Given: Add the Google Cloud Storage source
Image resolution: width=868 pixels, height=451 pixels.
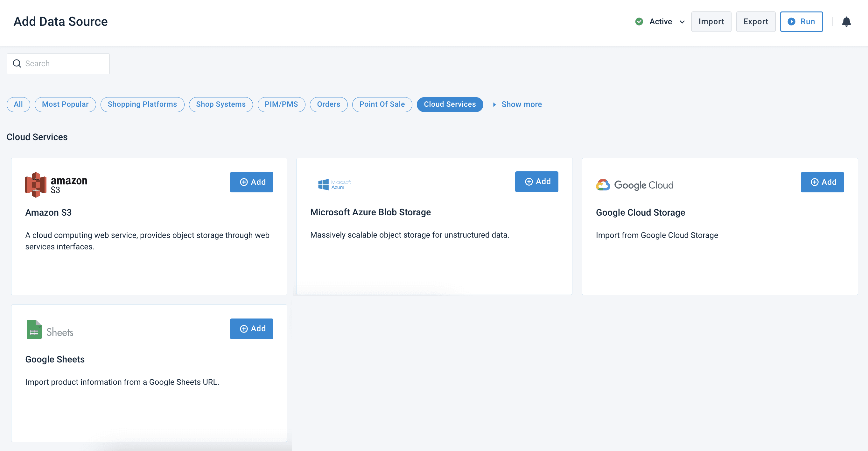Looking at the screenshot, I should point(822,182).
